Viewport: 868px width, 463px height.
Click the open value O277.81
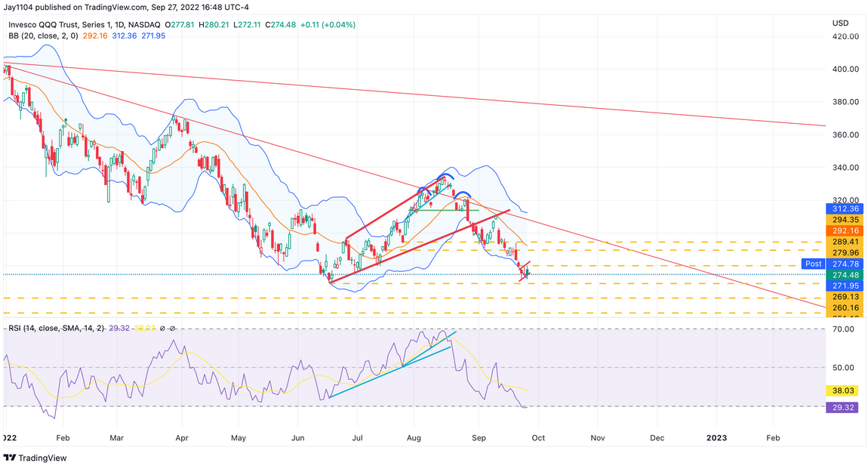tap(180, 25)
